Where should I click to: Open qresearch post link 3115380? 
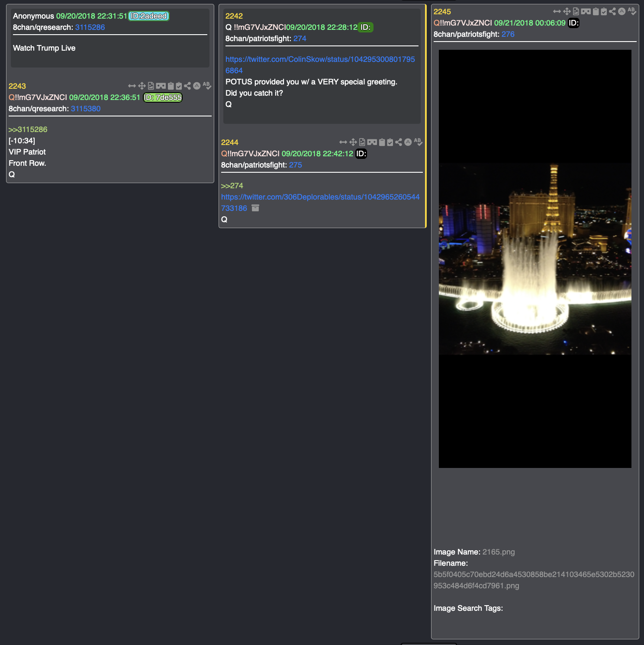point(86,109)
